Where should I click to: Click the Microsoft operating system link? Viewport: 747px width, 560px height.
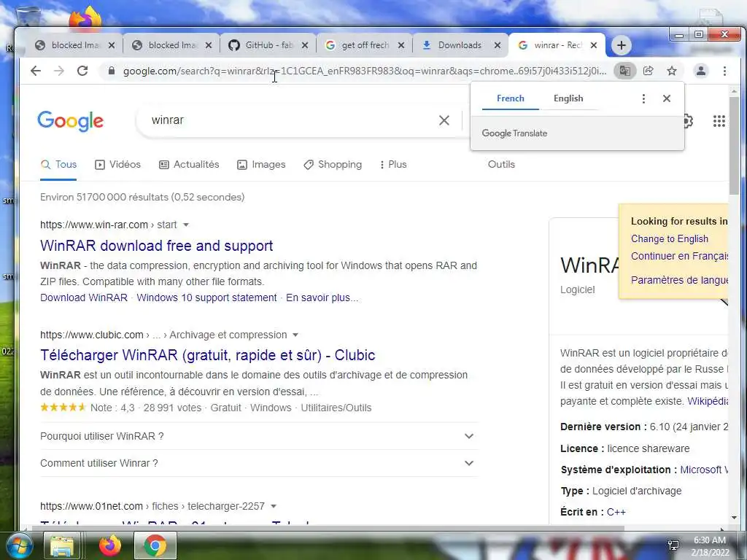click(704, 470)
